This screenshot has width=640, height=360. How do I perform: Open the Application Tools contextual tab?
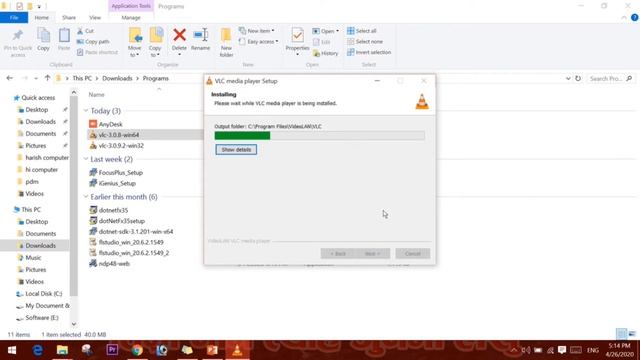pos(131,6)
